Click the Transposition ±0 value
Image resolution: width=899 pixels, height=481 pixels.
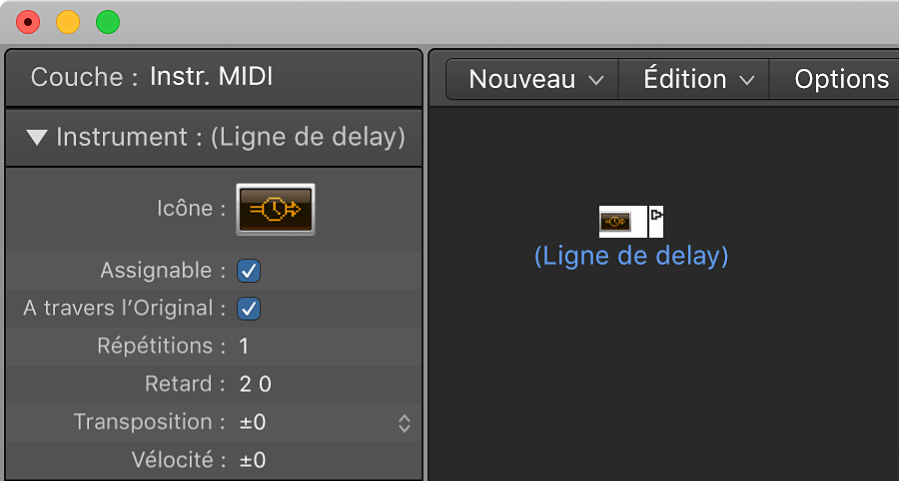(253, 422)
